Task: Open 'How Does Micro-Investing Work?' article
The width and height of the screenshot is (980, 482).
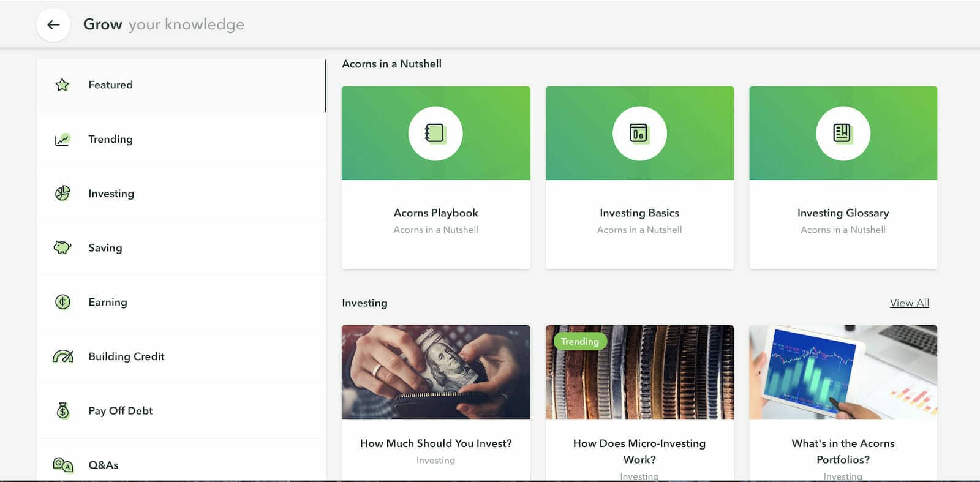Action: coord(639,451)
